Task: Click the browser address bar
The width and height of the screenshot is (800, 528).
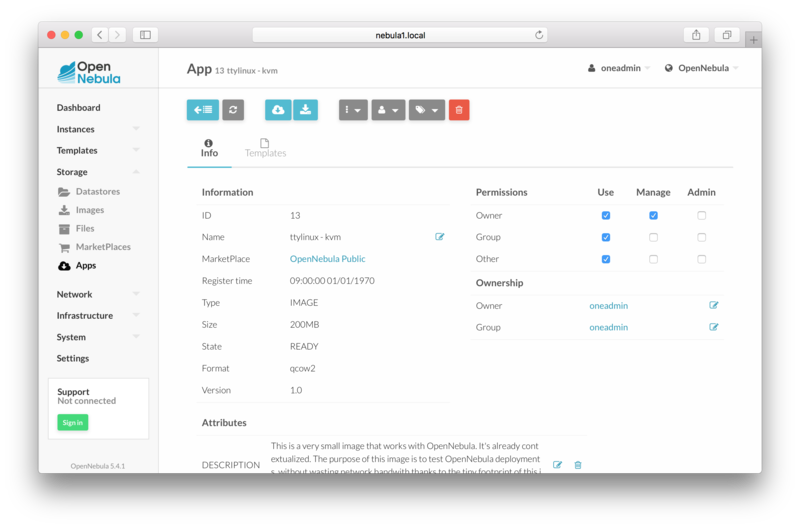Action: point(400,35)
